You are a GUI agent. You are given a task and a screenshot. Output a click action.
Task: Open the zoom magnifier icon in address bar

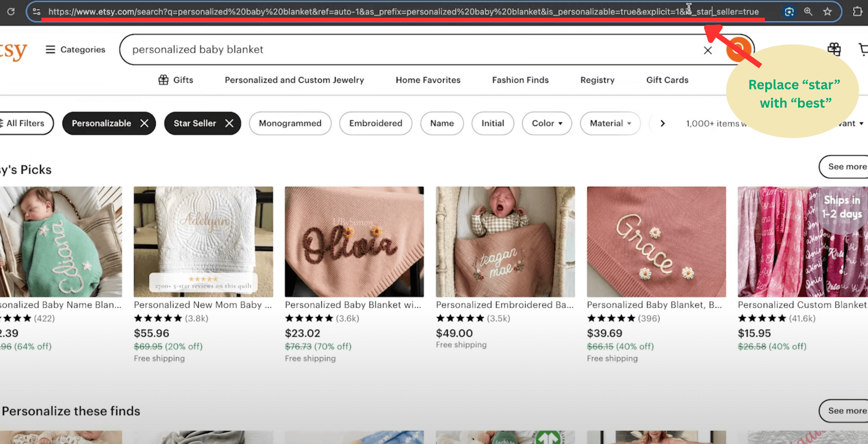pyautogui.click(x=808, y=11)
